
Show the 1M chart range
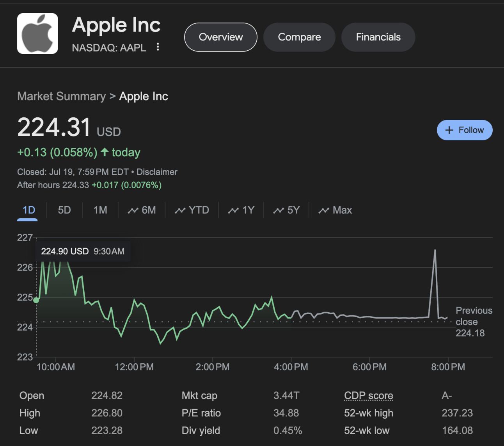tap(100, 210)
